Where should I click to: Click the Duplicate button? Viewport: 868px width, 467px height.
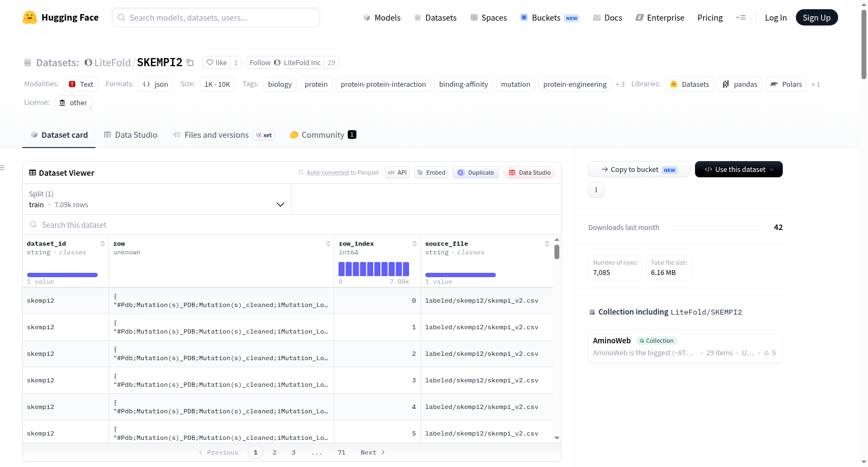pos(476,172)
